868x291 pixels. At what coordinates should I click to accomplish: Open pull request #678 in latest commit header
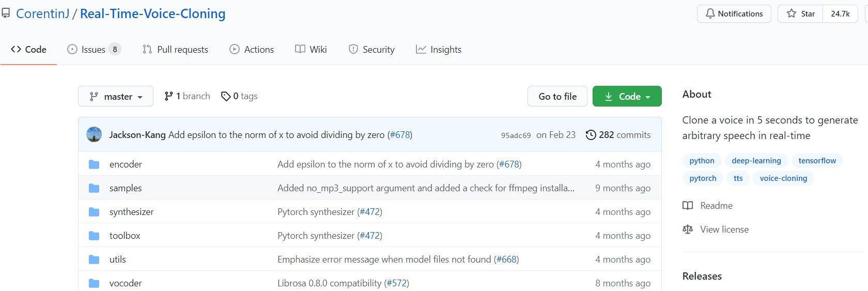click(x=400, y=135)
